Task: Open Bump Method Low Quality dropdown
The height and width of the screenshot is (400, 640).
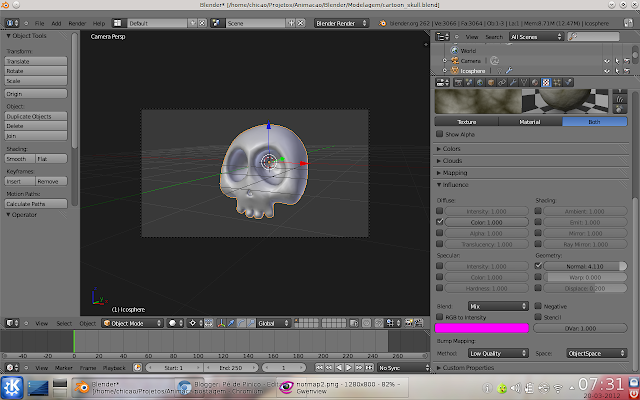Action: (x=498, y=353)
